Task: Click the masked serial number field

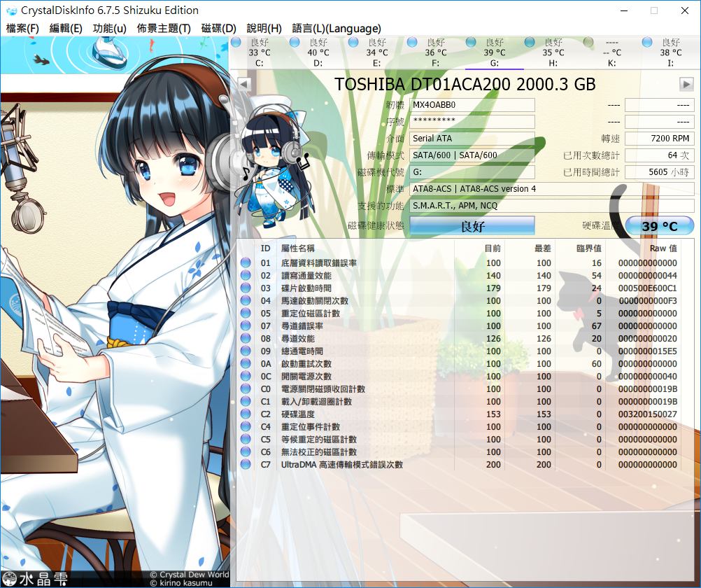Action: pos(472,122)
